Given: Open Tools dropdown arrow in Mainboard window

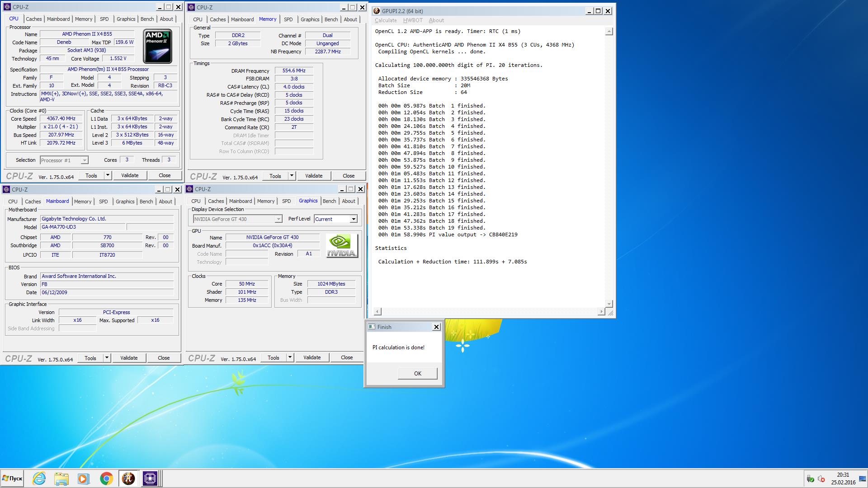Looking at the screenshot, I should pyautogui.click(x=107, y=358).
